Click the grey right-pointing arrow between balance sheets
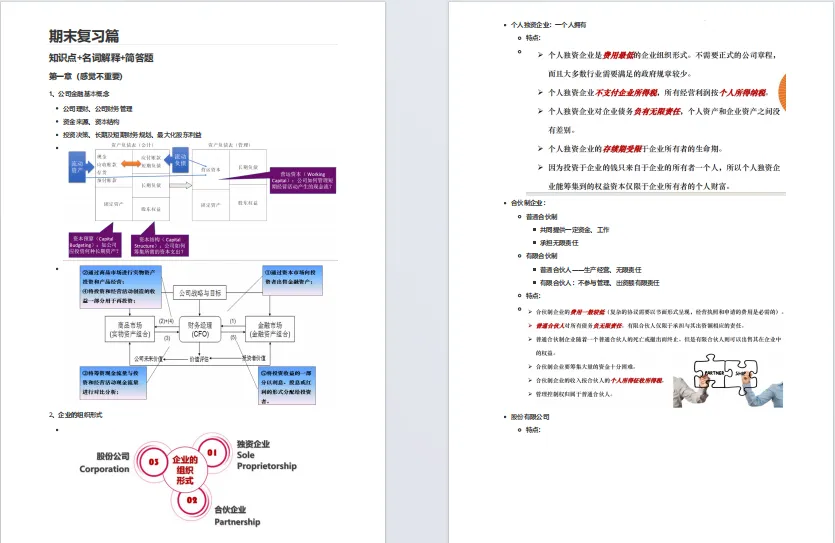 click(x=181, y=185)
